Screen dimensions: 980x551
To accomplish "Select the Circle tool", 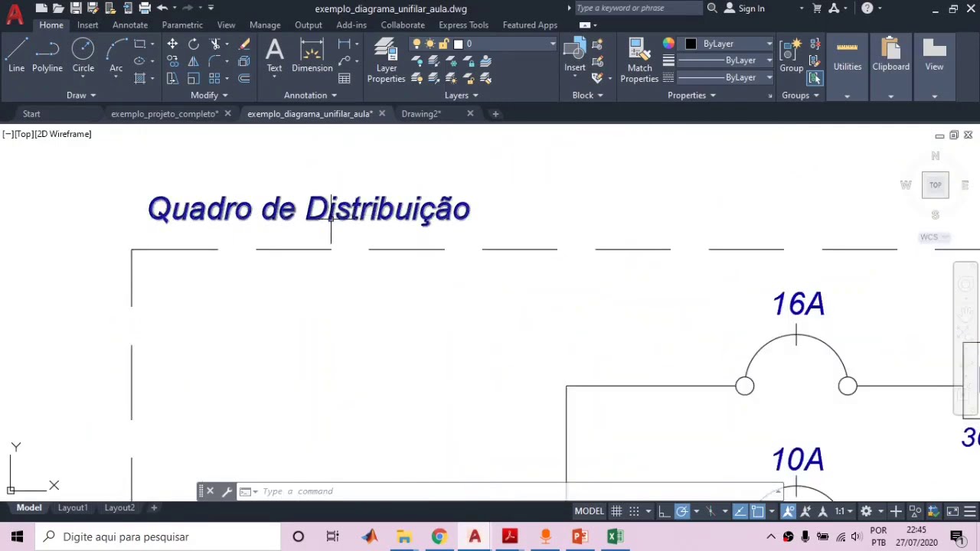I will pos(83,57).
